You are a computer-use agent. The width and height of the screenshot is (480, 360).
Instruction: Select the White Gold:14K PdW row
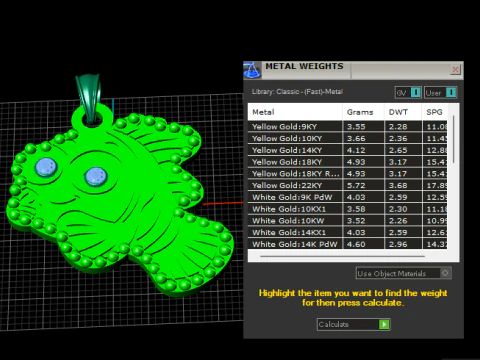pyautogui.click(x=347, y=244)
